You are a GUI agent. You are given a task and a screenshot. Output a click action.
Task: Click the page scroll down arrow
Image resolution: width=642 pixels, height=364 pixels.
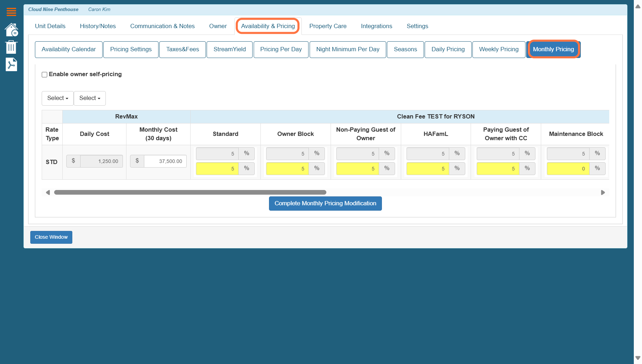click(x=638, y=358)
